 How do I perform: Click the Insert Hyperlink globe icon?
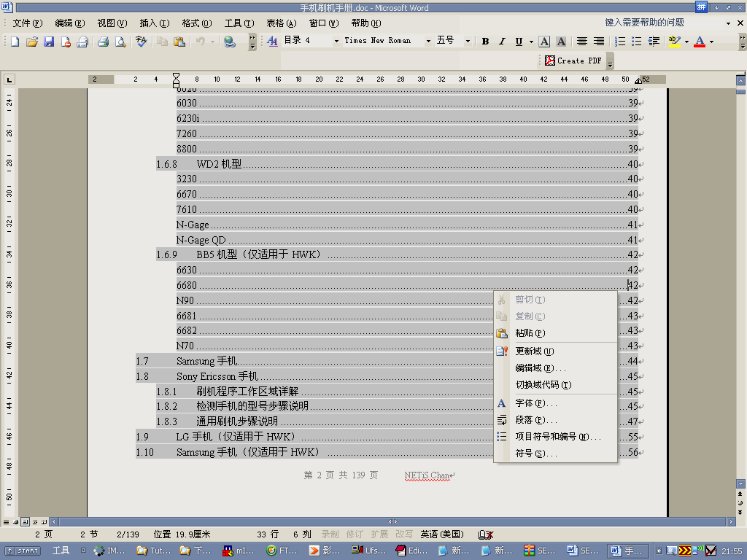coord(230,42)
